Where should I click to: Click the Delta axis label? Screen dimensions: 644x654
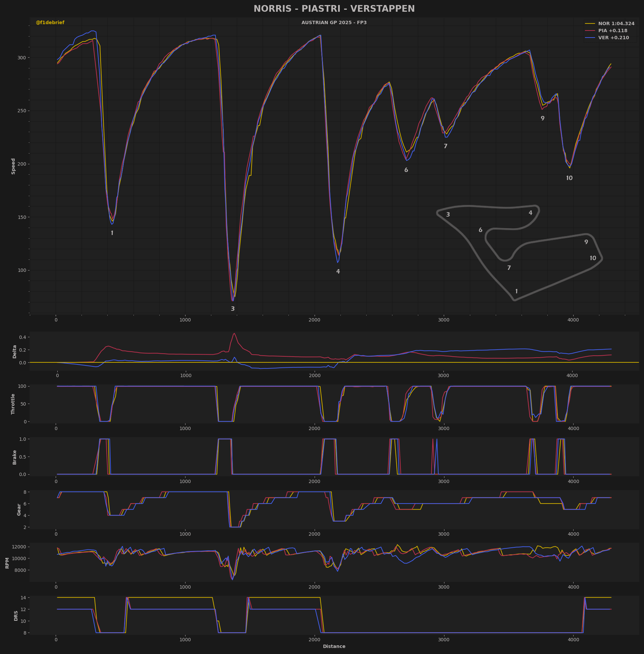point(14,352)
